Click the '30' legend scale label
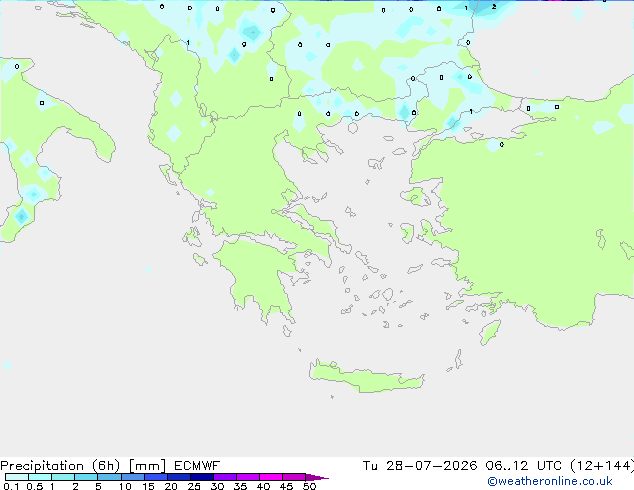 click(217, 486)
